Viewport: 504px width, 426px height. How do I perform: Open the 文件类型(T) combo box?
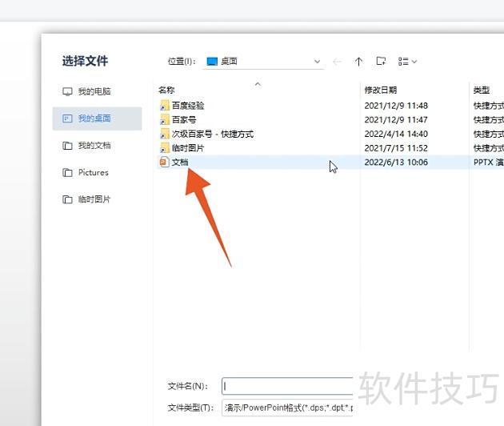pyautogui.click(x=287, y=408)
